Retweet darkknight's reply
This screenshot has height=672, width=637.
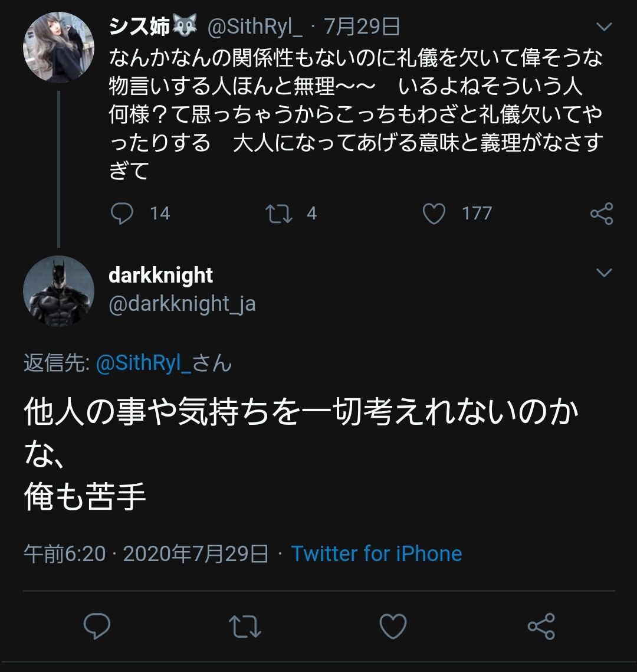point(245,626)
